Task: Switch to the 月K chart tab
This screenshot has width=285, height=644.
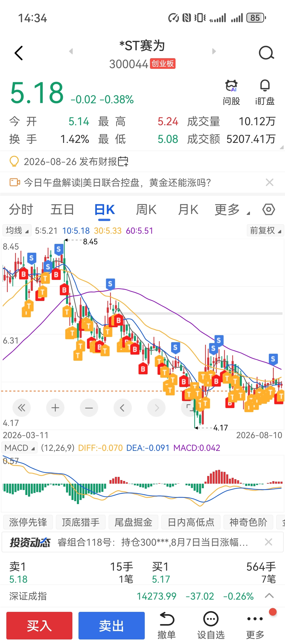Action: (x=188, y=209)
